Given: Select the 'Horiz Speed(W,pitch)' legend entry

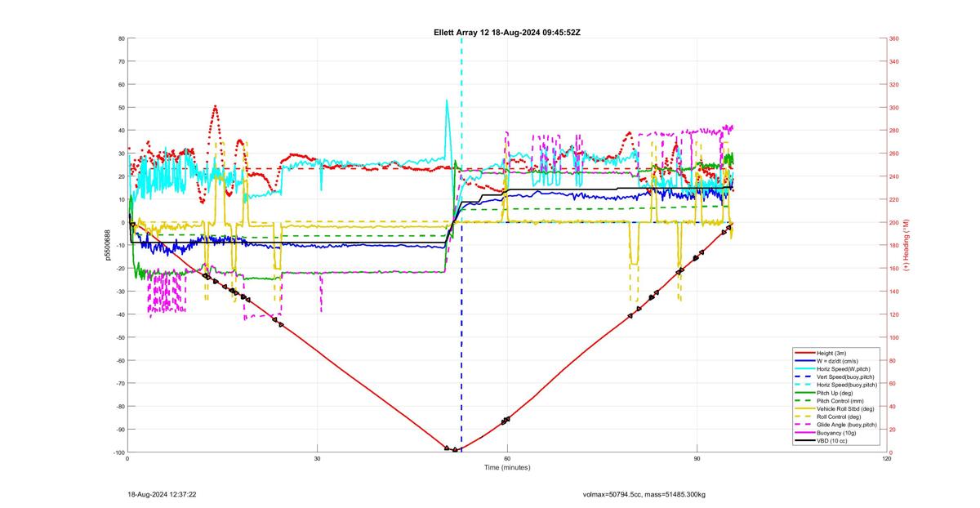Looking at the screenshot, I should [844, 368].
